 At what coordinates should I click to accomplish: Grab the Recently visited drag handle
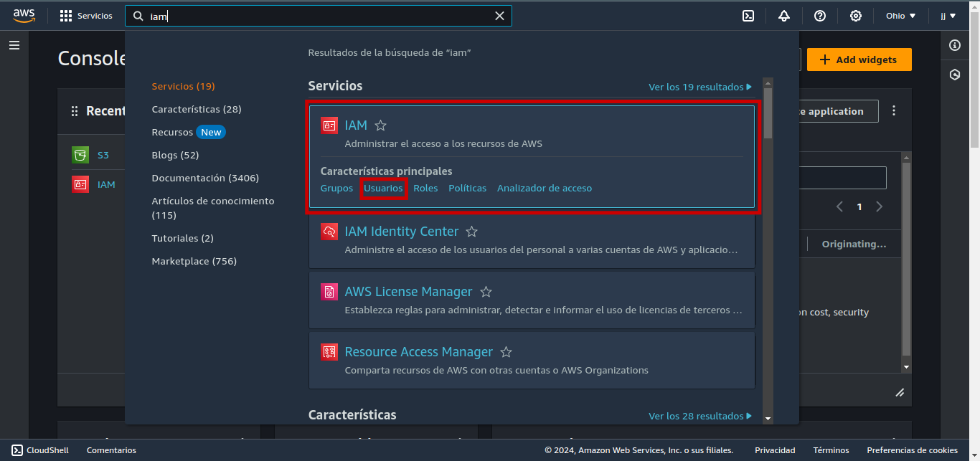[x=75, y=111]
